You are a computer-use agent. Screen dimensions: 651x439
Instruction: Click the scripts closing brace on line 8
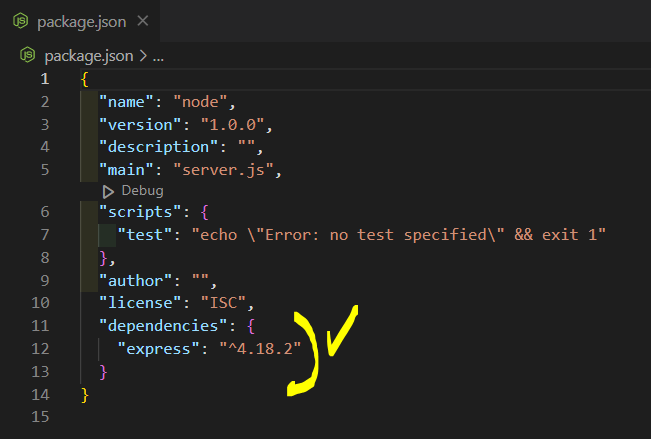[x=103, y=258]
